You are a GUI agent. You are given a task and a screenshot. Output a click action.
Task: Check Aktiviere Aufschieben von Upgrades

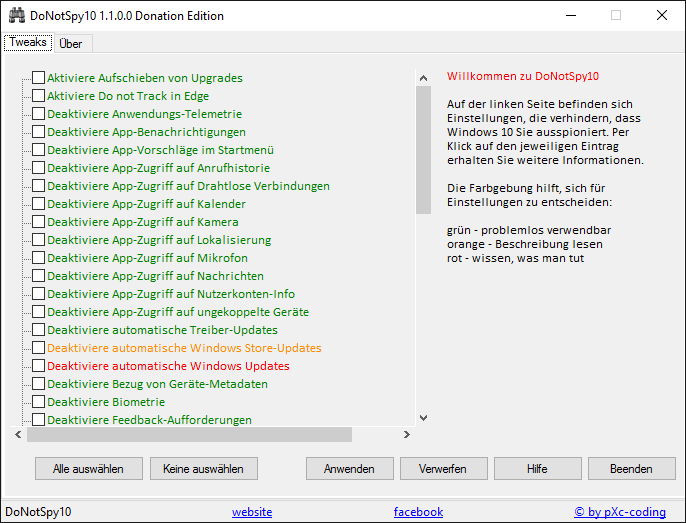coord(38,77)
